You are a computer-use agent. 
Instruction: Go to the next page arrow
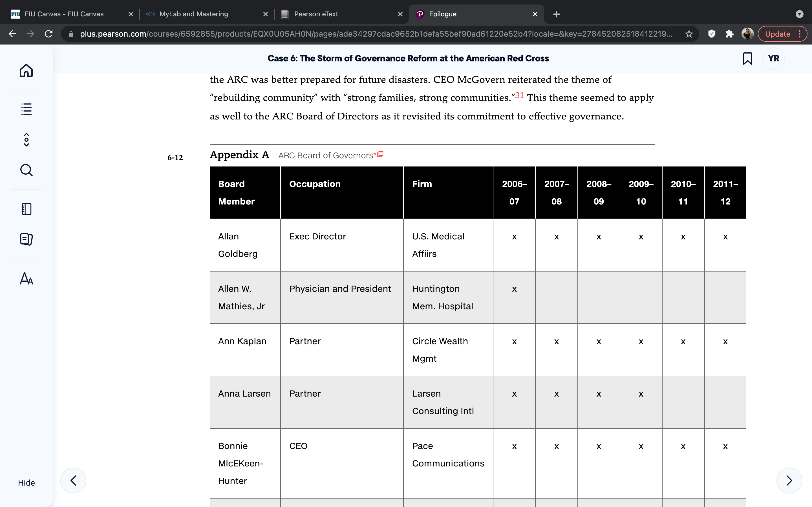(789, 481)
